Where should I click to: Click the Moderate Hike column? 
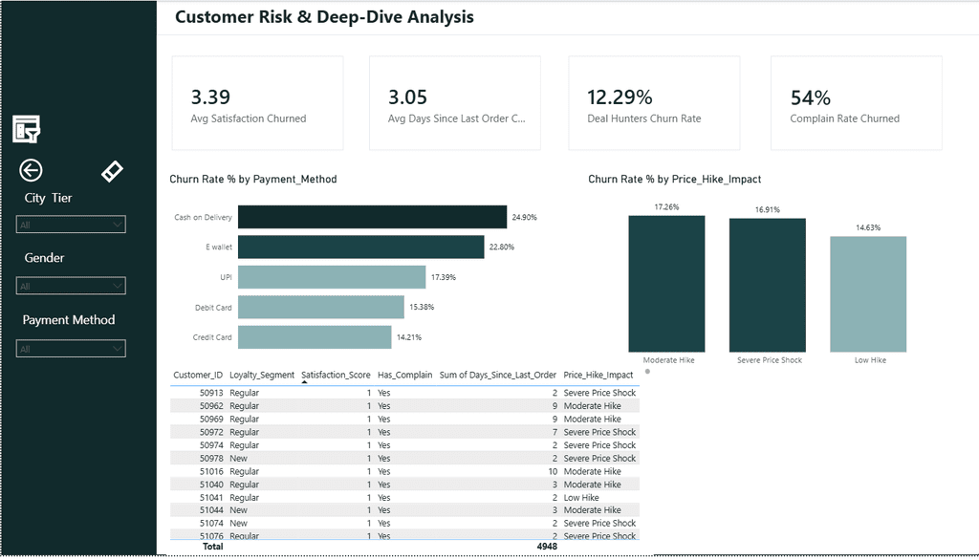[666, 284]
